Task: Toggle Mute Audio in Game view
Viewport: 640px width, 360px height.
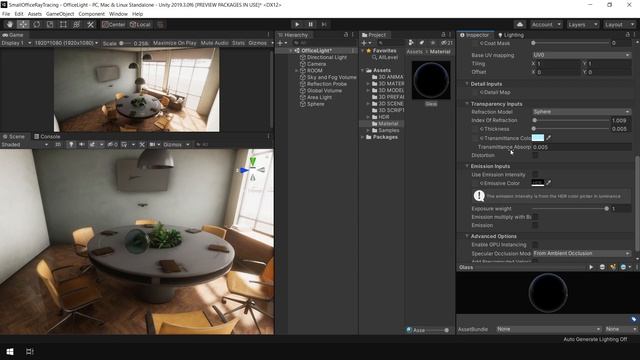Action: click(x=214, y=43)
